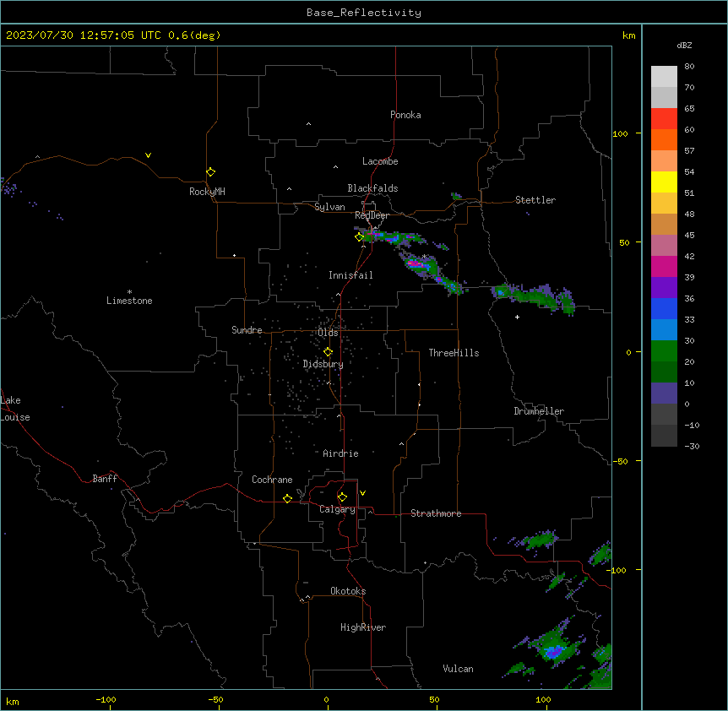
Task: Click the asterisk marker above Limestone label
Action: (x=129, y=292)
